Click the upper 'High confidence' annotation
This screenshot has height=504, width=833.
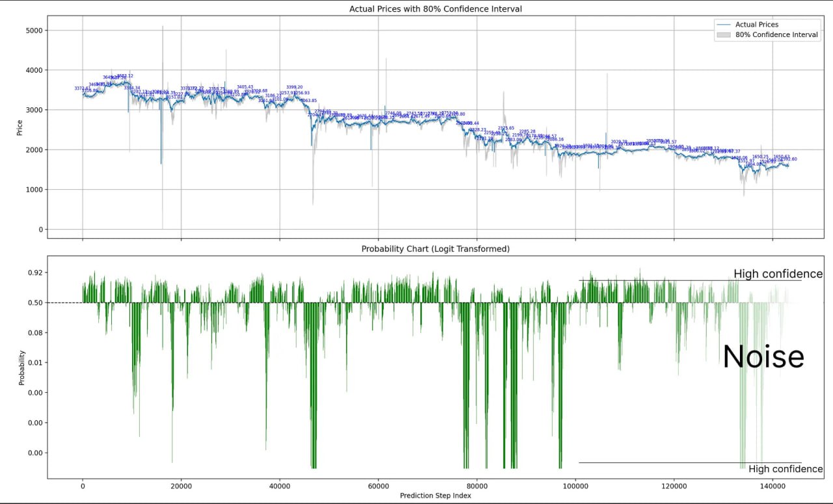point(778,274)
